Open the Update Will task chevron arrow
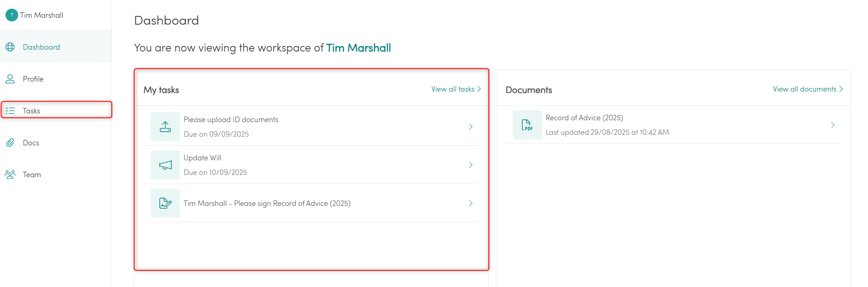Screen dimensions: 868x287 coord(471,165)
